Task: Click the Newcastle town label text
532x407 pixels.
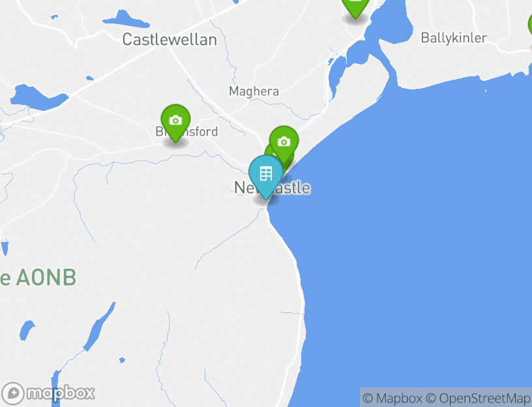Action: pos(272,188)
